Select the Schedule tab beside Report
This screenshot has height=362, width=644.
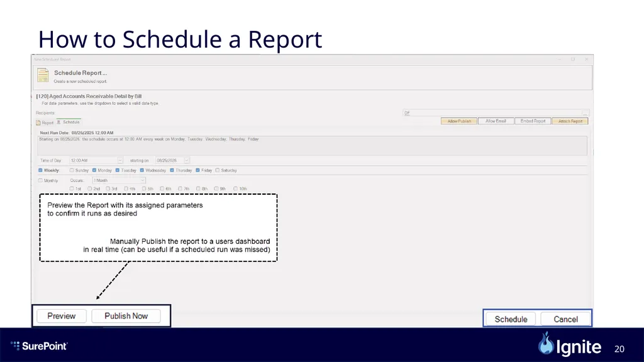pyautogui.click(x=69, y=123)
